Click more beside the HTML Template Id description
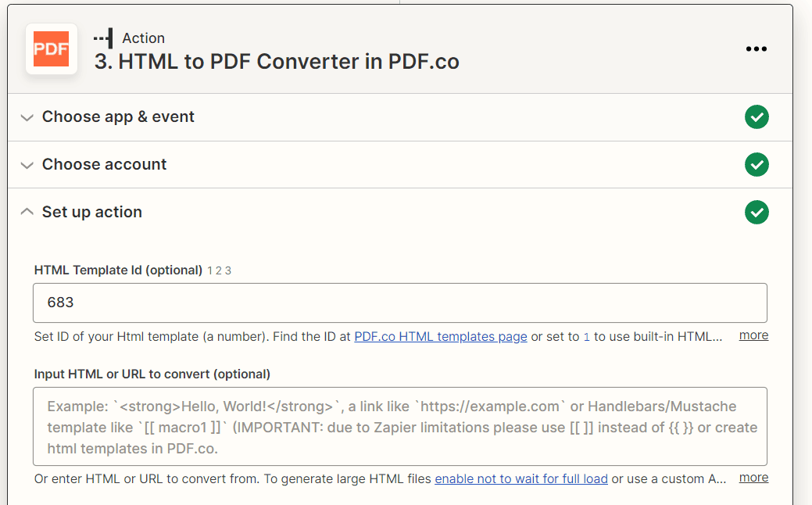 (x=753, y=335)
